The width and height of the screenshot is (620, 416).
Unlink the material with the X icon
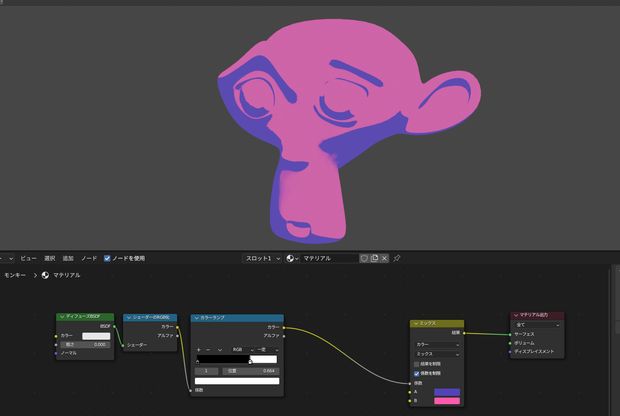tap(384, 258)
